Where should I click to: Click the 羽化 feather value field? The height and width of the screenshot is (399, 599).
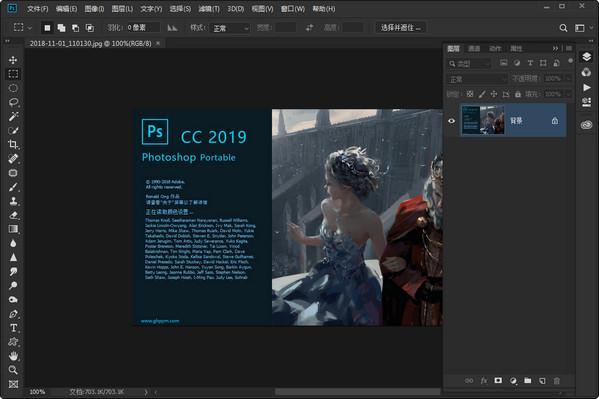[142, 28]
